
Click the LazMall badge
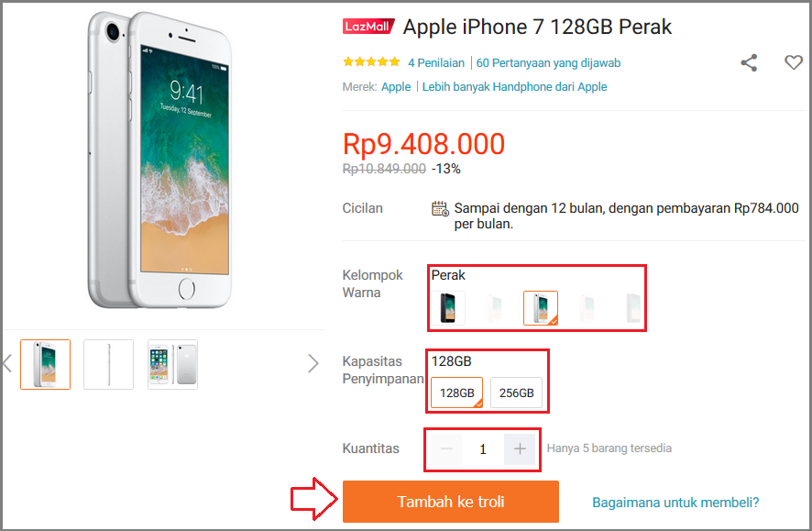368,27
